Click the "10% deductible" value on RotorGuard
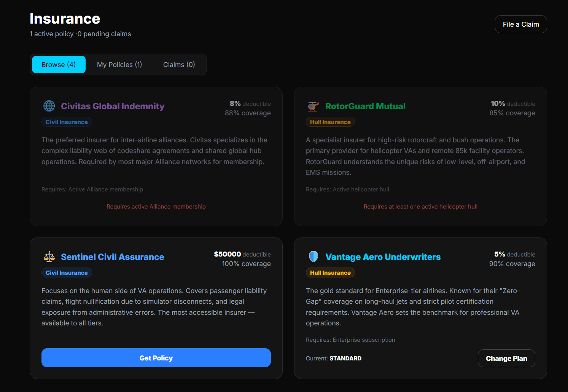This screenshot has width=568, height=392. point(513,104)
